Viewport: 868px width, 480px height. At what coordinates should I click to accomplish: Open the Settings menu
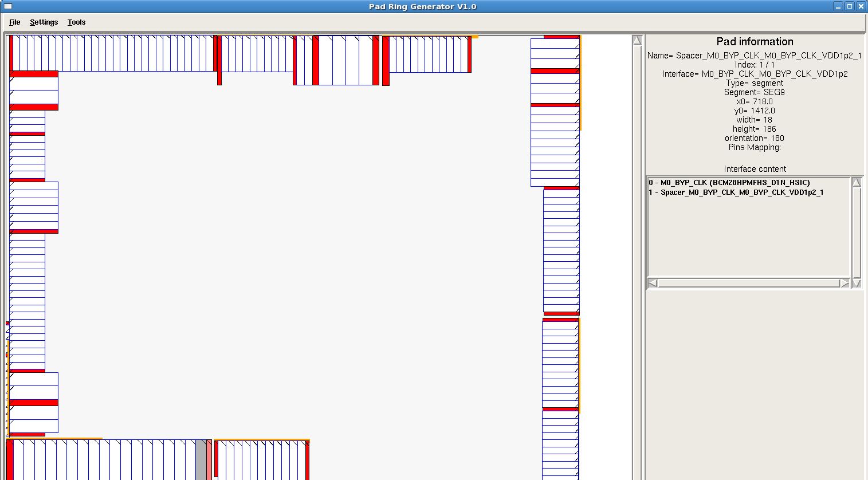[x=44, y=22]
